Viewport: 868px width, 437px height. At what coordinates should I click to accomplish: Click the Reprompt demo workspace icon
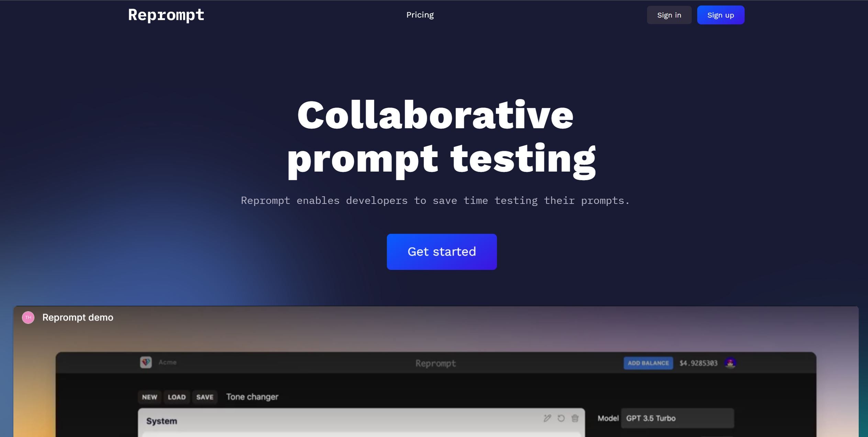point(28,317)
